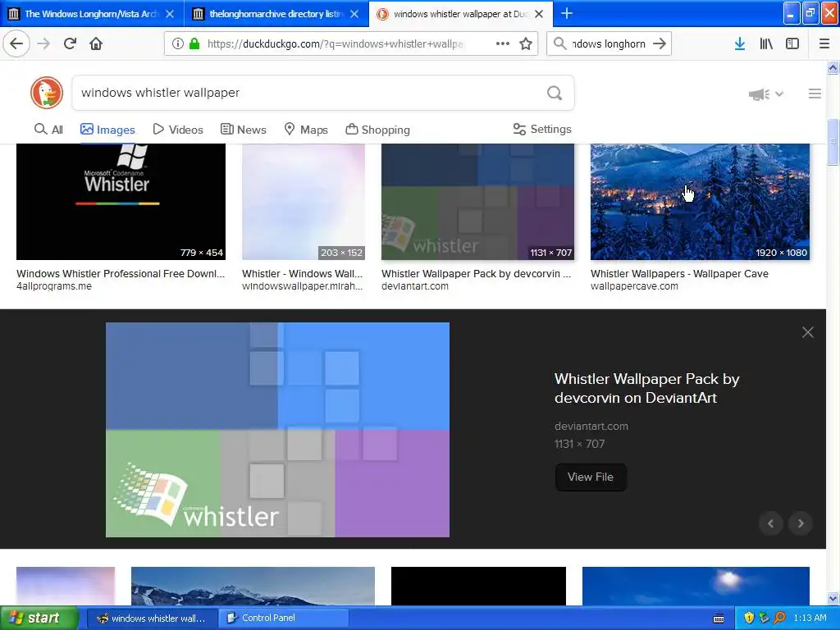This screenshot has height=630, width=840.
Task: Bookmark this page with the star
Action: pyautogui.click(x=526, y=44)
